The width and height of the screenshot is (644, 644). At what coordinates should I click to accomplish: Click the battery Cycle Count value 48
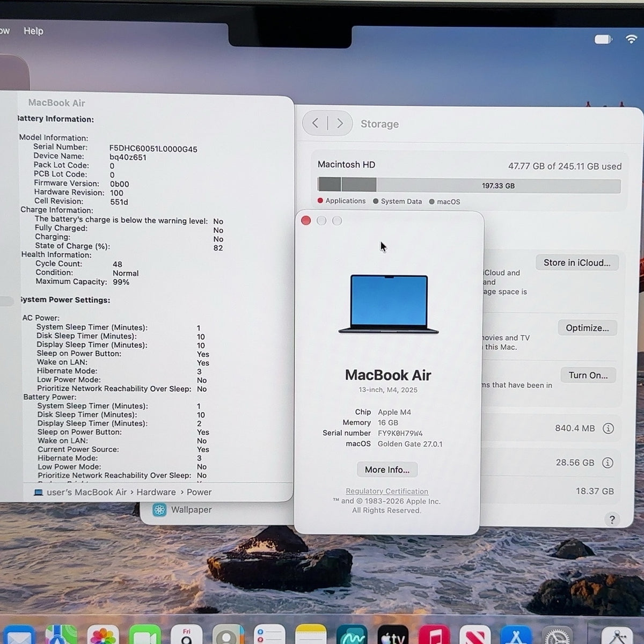click(118, 264)
